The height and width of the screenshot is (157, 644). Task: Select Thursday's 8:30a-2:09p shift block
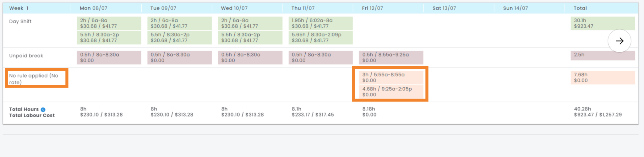(320, 37)
